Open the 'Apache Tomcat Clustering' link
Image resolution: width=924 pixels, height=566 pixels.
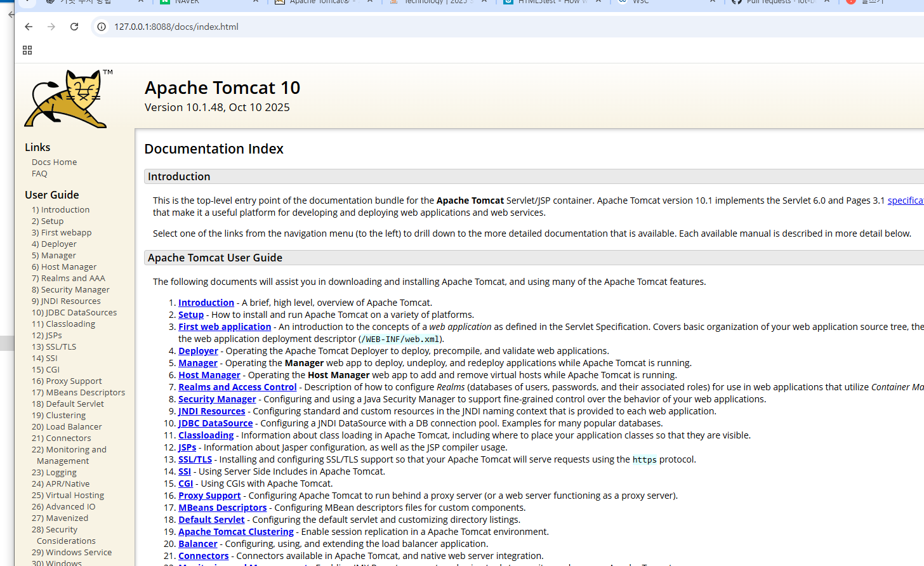pyautogui.click(x=236, y=532)
